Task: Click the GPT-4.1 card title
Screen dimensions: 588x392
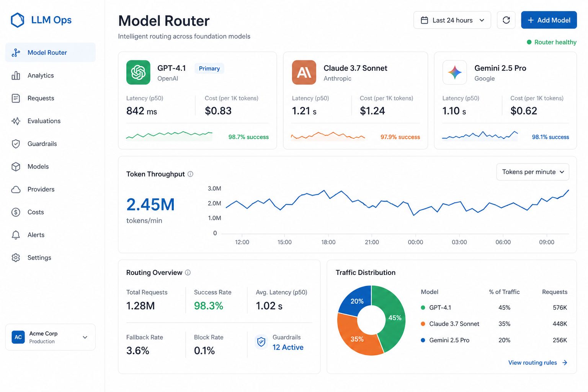Action: (x=171, y=68)
